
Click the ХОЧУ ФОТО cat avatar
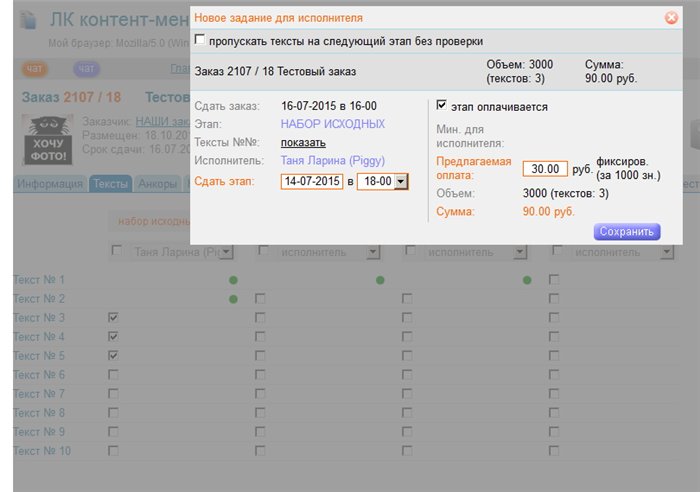(x=48, y=140)
